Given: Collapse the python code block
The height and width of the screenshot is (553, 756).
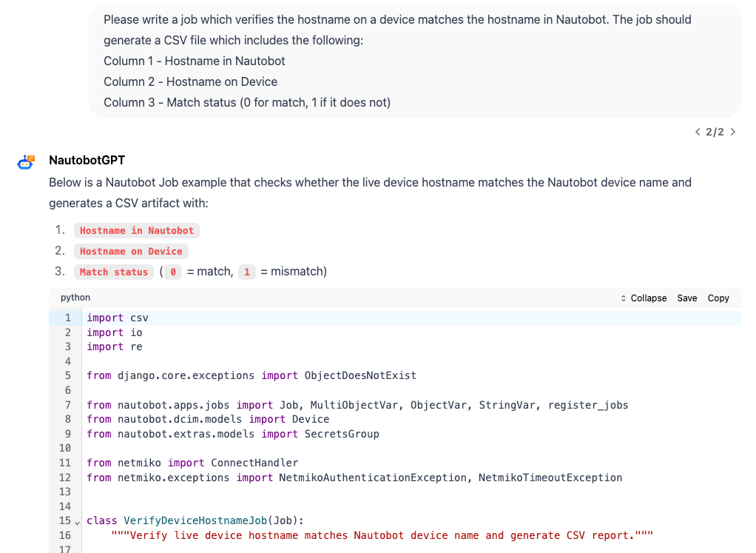Looking at the screenshot, I should pos(644,298).
